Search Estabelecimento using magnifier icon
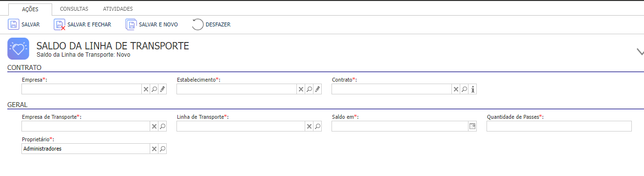The width and height of the screenshot is (644, 176). (x=309, y=89)
